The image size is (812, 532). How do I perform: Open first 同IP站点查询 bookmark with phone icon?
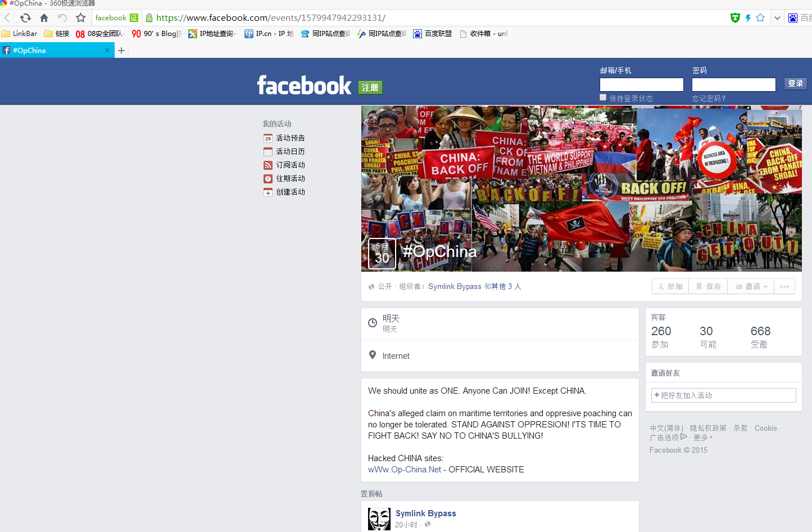point(325,34)
